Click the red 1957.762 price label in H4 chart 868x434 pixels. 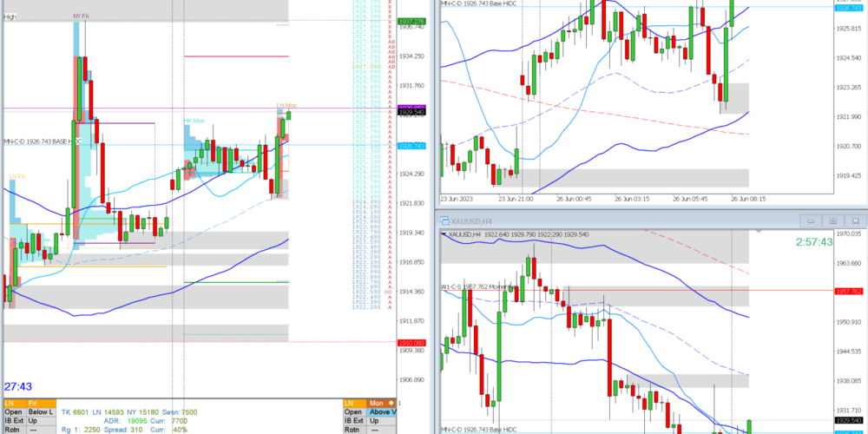848,291
